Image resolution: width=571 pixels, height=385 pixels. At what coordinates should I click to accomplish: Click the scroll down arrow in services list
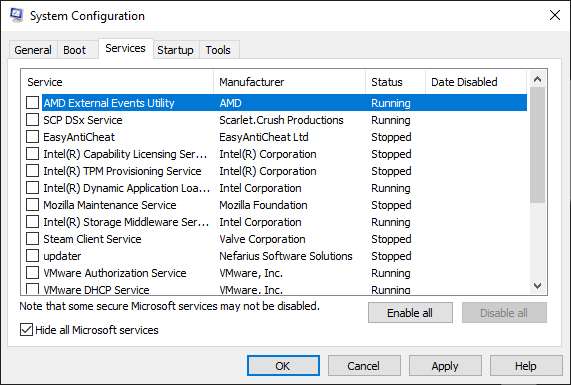point(537,286)
